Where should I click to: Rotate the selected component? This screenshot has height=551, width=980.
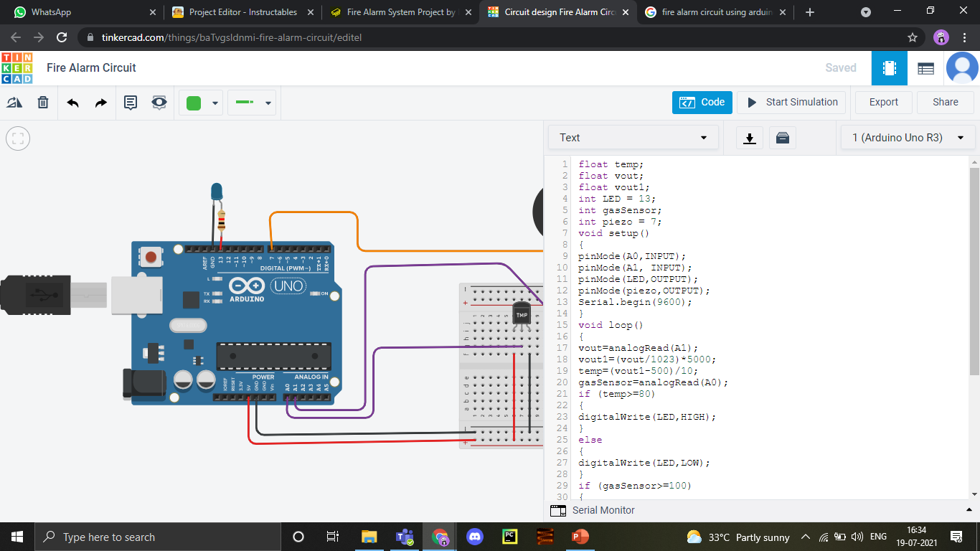(14, 103)
